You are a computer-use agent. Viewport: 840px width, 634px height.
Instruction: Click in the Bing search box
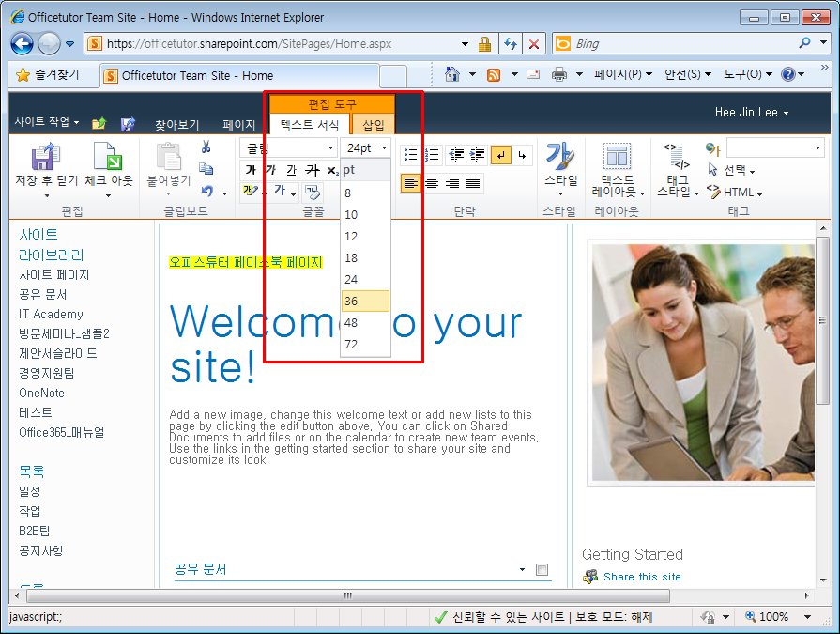683,44
